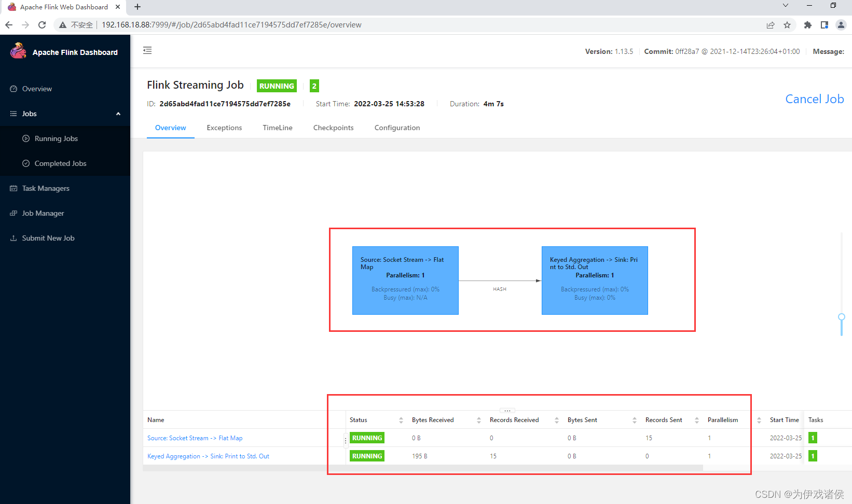Screen dimensions: 852x504
Task: Open browser extensions puzzle icon
Action: click(808, 25)
